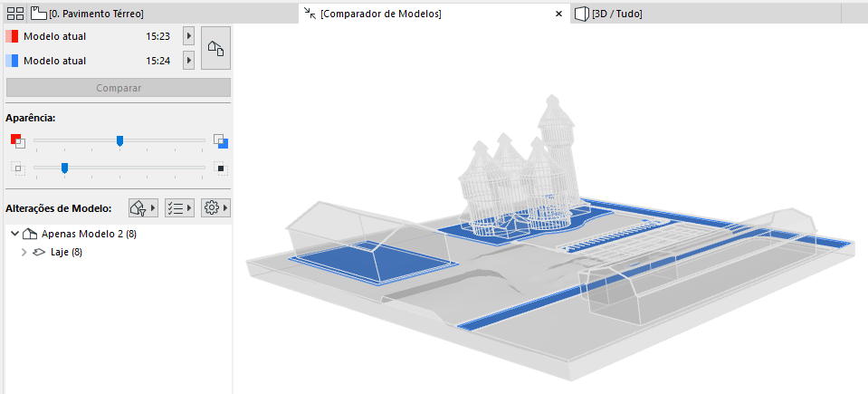This screenshot has height=394, width=868.
Task: Click the blue Model 2 appearance icon
Action: (221, 141)
